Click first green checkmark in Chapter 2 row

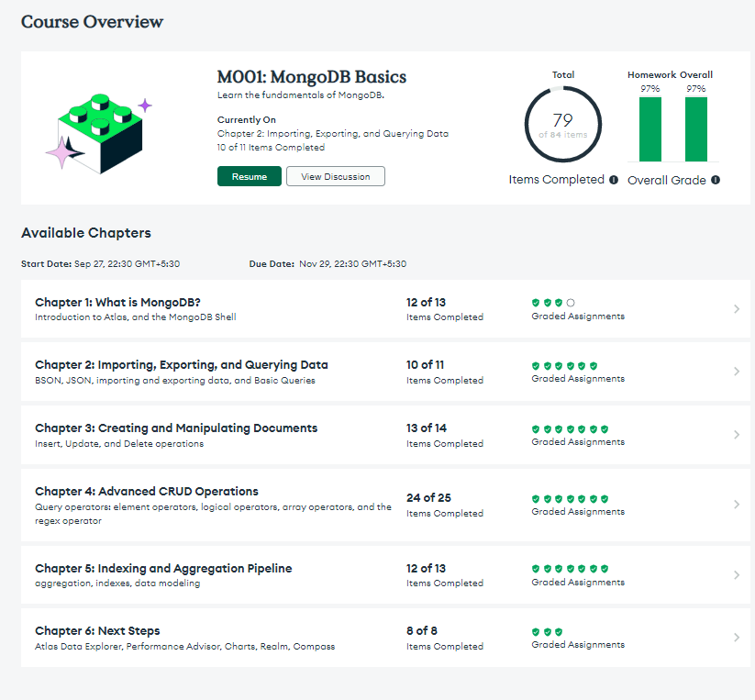(x=536, y=365)
